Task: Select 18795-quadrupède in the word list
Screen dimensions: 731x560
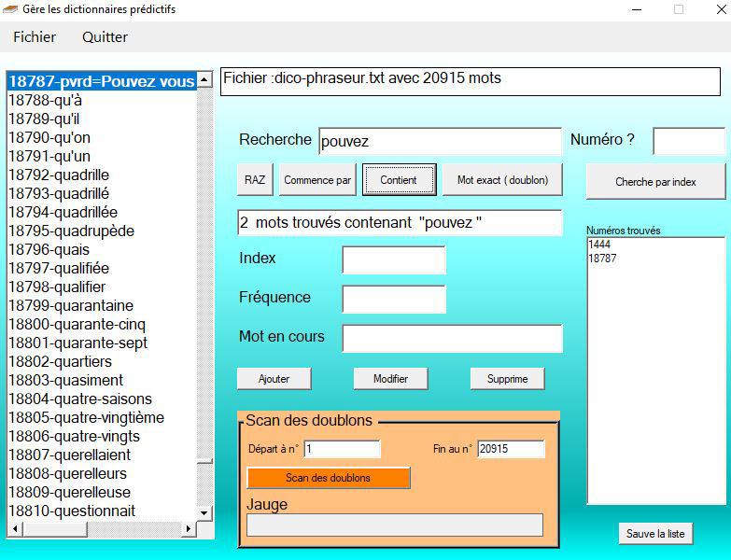Action: click(x=71, y=231)
